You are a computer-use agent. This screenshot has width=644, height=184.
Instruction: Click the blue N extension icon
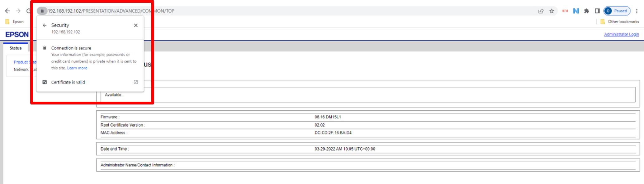[576, 11]
